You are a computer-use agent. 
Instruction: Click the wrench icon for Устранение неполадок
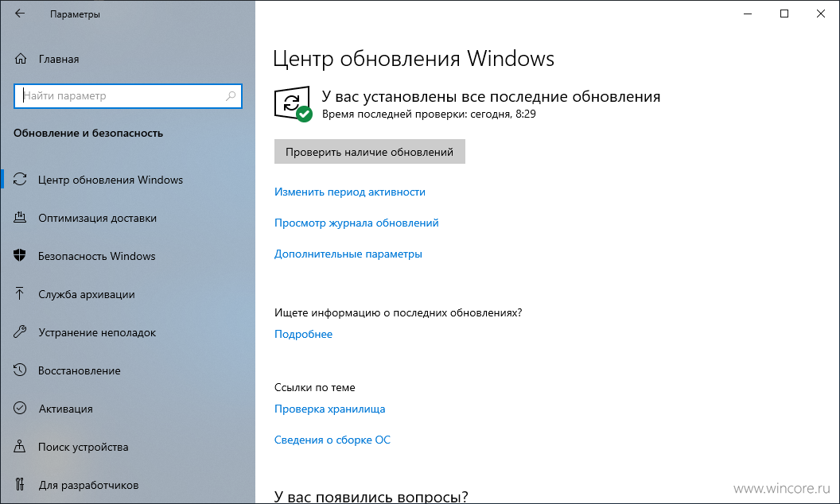pos(20,332)
